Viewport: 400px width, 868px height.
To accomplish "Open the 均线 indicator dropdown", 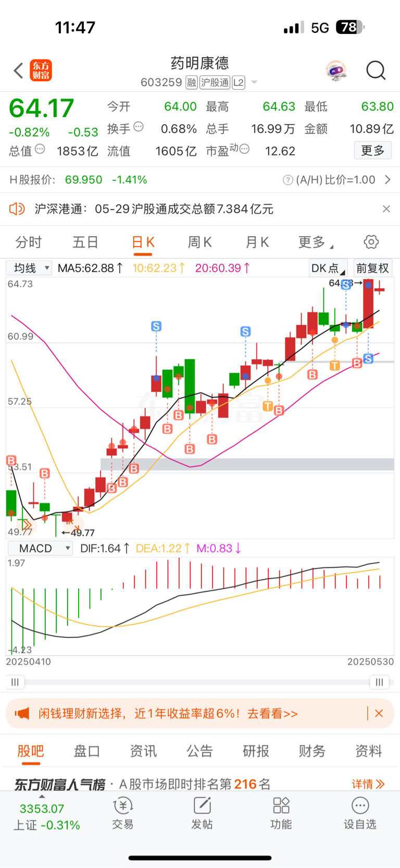I will (29, 268).
